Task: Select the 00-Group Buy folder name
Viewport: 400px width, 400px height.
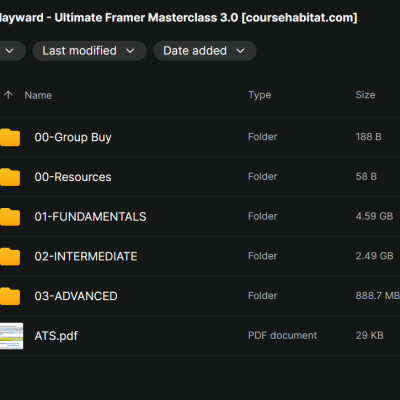Action: pyautogui.click(x=73, y=137)
